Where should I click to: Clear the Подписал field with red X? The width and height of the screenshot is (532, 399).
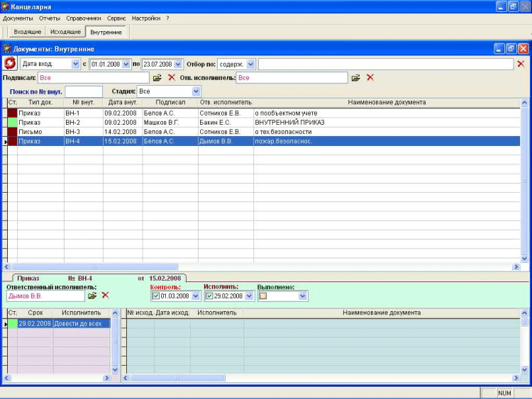171,77
